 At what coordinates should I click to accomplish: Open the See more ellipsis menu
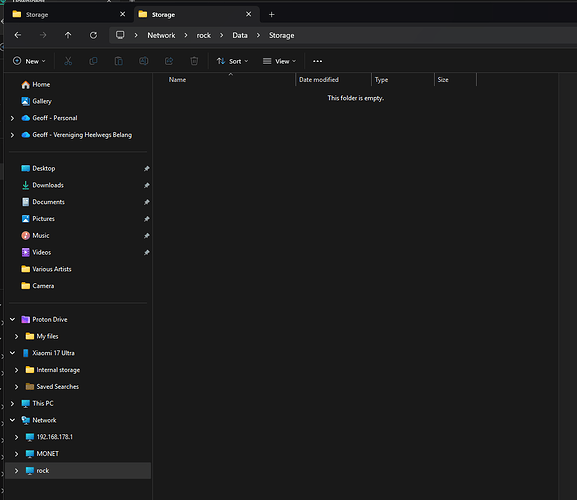click(x=318, y=61)
